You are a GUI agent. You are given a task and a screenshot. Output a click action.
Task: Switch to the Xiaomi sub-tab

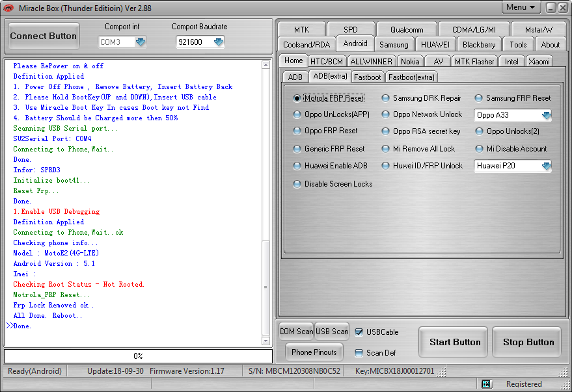click(x=539, y=62)
